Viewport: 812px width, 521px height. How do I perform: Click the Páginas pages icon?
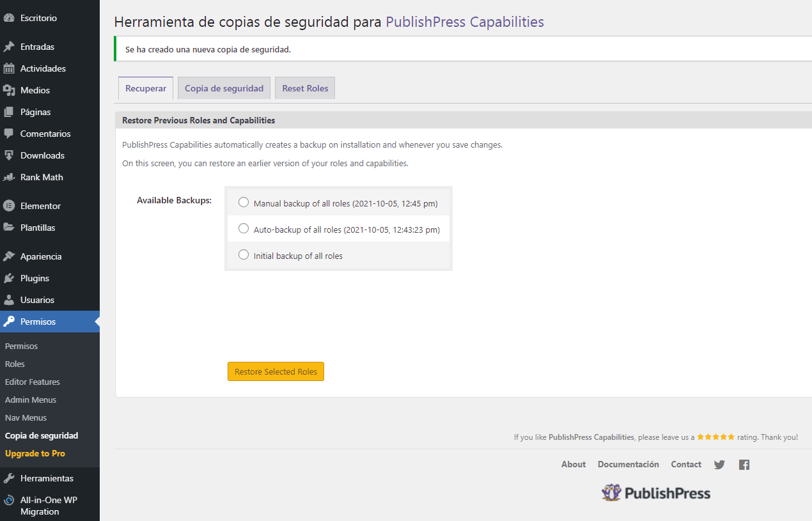point(9,112)
